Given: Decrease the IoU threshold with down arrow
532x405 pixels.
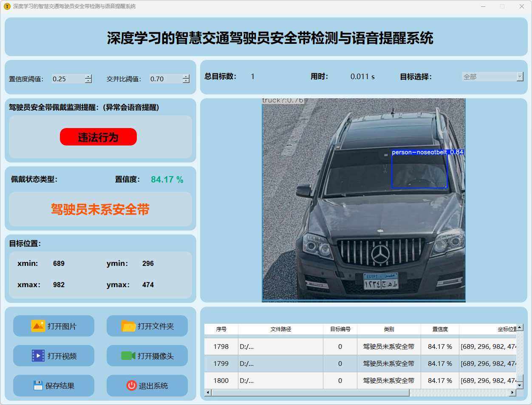Looking at the screenshot, I should pos(186,81).
